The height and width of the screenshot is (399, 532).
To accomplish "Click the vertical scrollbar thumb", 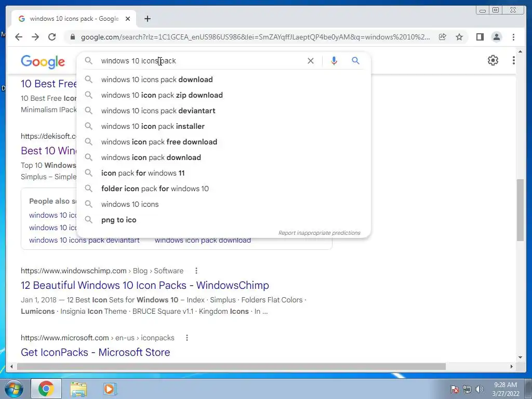I will (520, 210).
